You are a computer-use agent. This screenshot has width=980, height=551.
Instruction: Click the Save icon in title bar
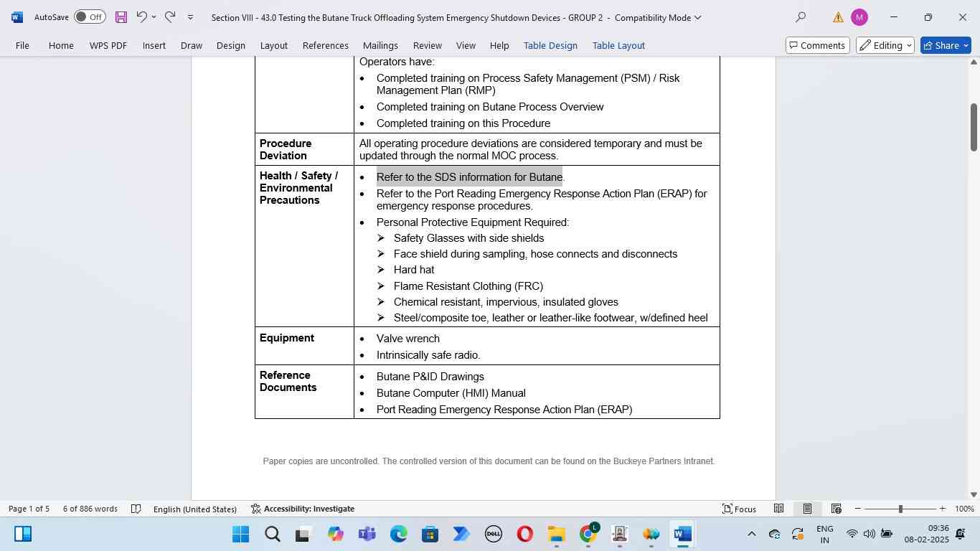click(x=121, y=17)
